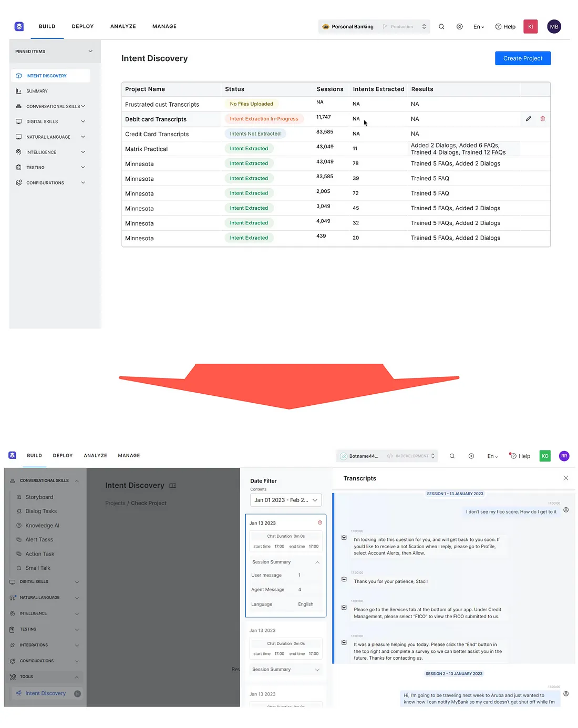Delete the first Jan 13 2023 session

point(320,522)
